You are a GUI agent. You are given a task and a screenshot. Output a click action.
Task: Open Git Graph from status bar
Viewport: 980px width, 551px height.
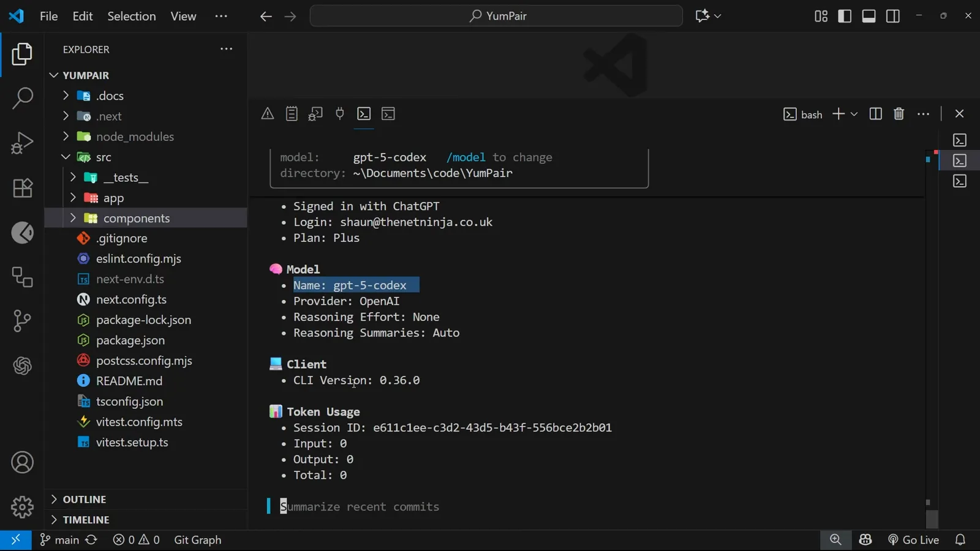click(x=198, y=540)
